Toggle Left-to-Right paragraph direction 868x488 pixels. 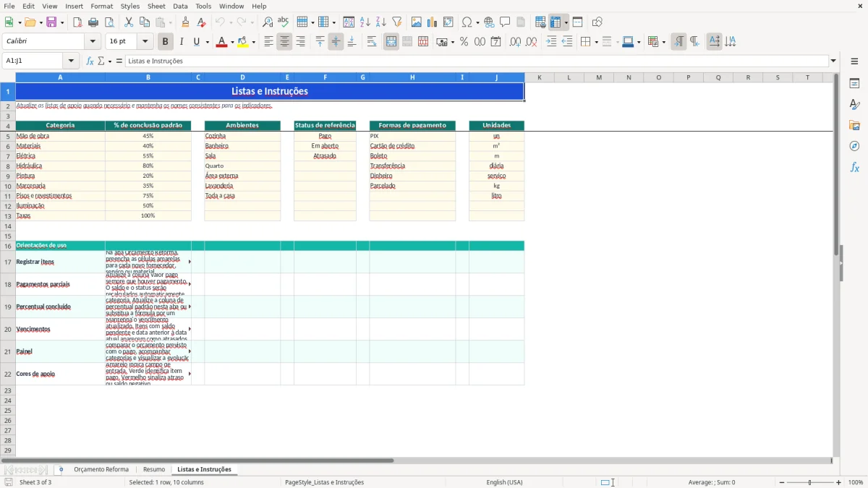tap(678, 42)
